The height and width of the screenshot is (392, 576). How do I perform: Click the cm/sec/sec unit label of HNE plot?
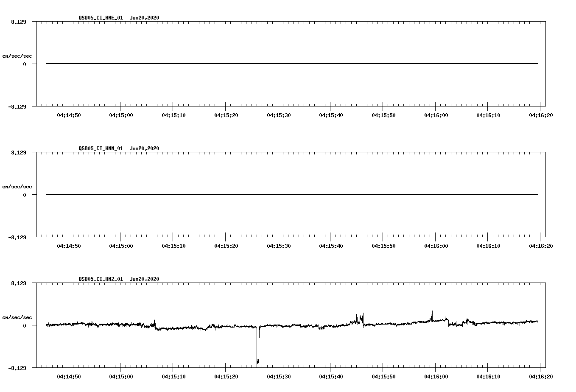(17, 56)
